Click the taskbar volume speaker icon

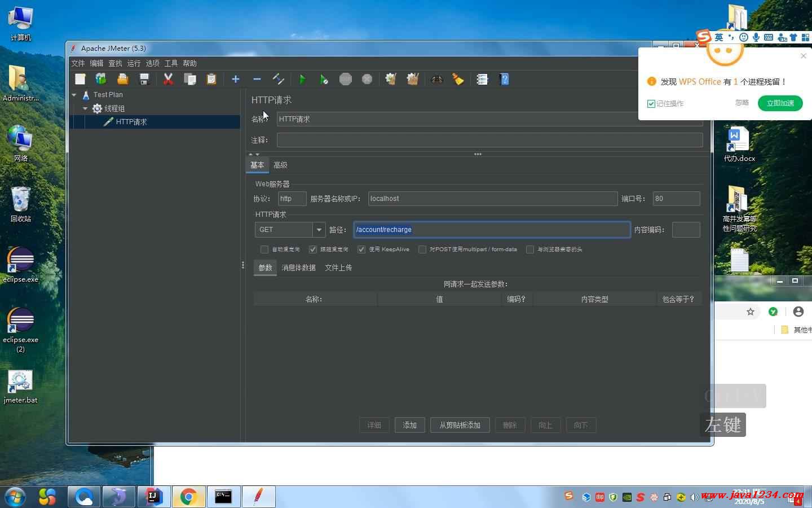694,497
